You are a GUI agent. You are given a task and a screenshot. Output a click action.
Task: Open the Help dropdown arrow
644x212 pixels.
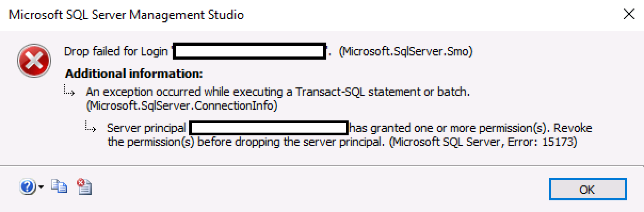coord(41,188)
